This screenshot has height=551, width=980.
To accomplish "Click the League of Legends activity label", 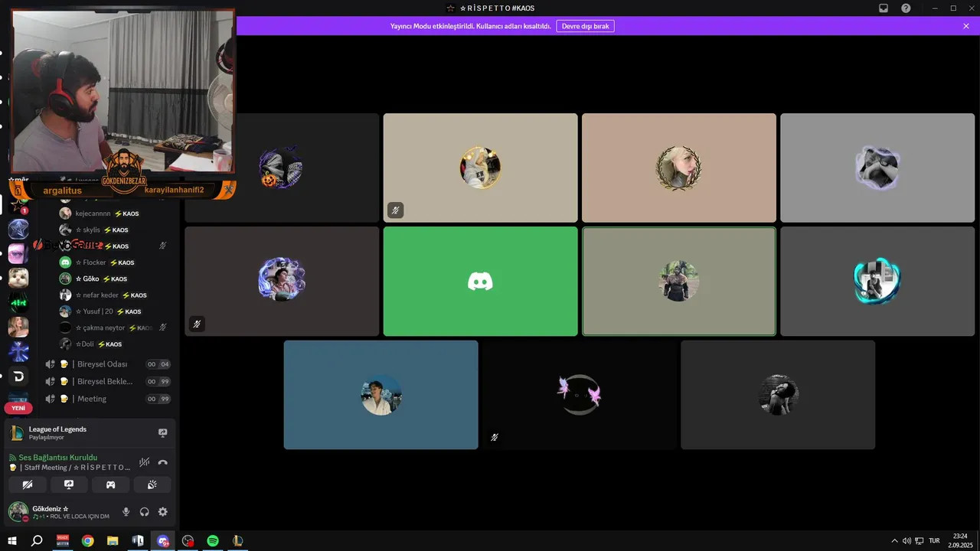I will pos(57,429).
